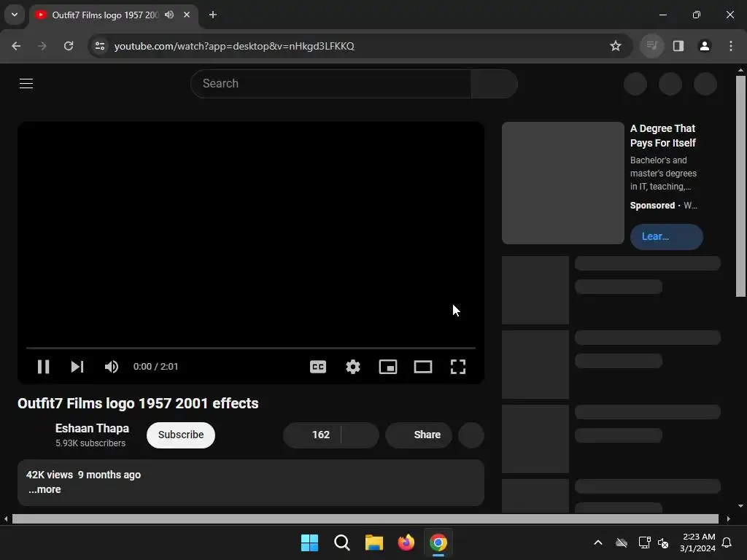Toggle closed captions on video
The height and width of the screenshot is (560, 747).
(x=318, y=367)
